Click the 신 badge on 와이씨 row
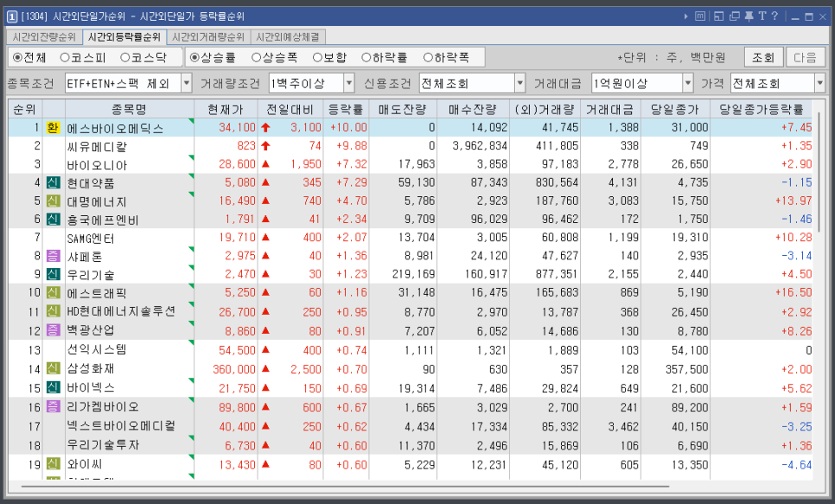This screenshot has width=835, height=504. pyautogui.click(x=53, y=464)
